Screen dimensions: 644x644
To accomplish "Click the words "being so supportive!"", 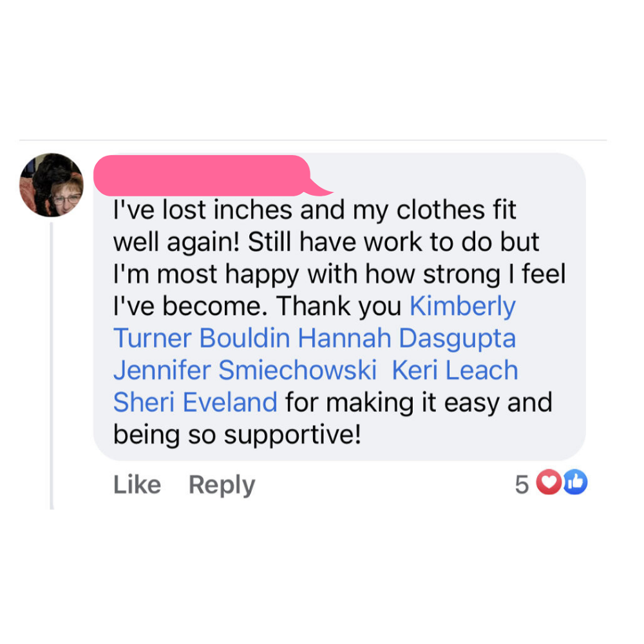I will point(236,435).
